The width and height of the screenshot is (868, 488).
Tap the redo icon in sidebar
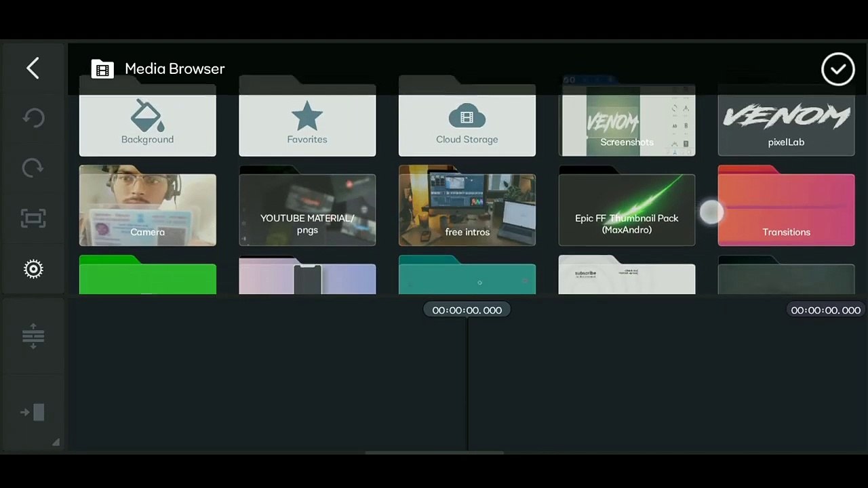click(33, 168)
